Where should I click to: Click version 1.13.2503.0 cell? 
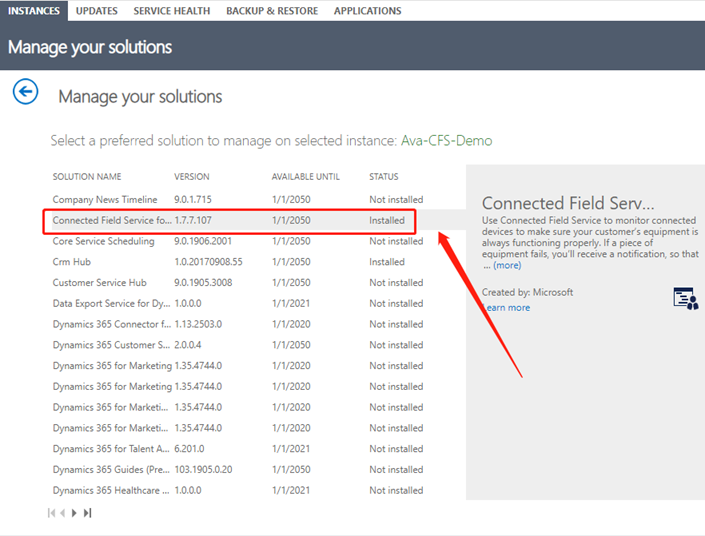198,324
